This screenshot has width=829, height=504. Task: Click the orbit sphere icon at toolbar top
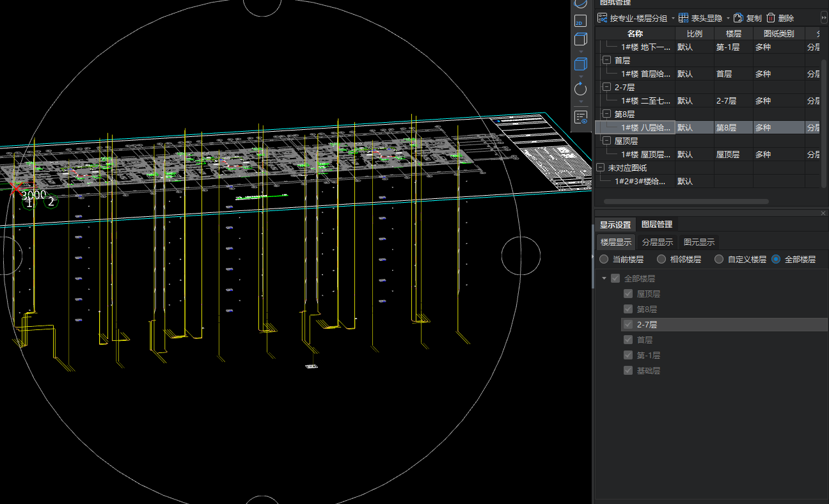pyautogui.click(x=581, y=4)
